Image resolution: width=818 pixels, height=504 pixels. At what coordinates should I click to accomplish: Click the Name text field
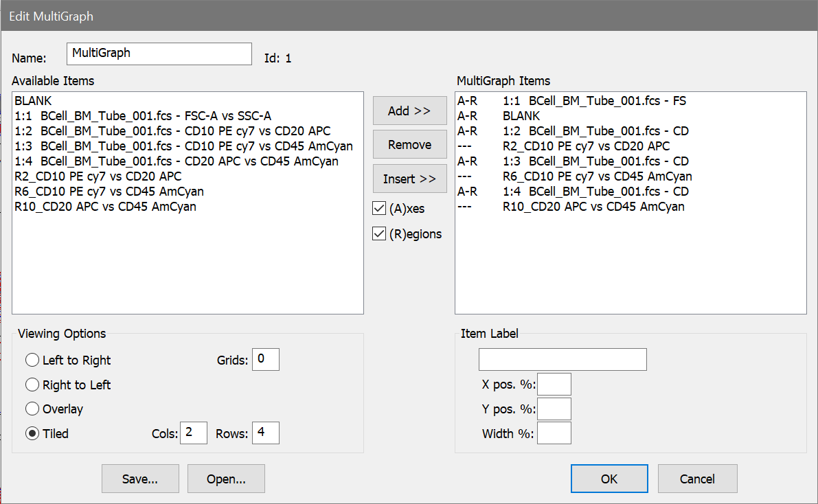(159, 54)
